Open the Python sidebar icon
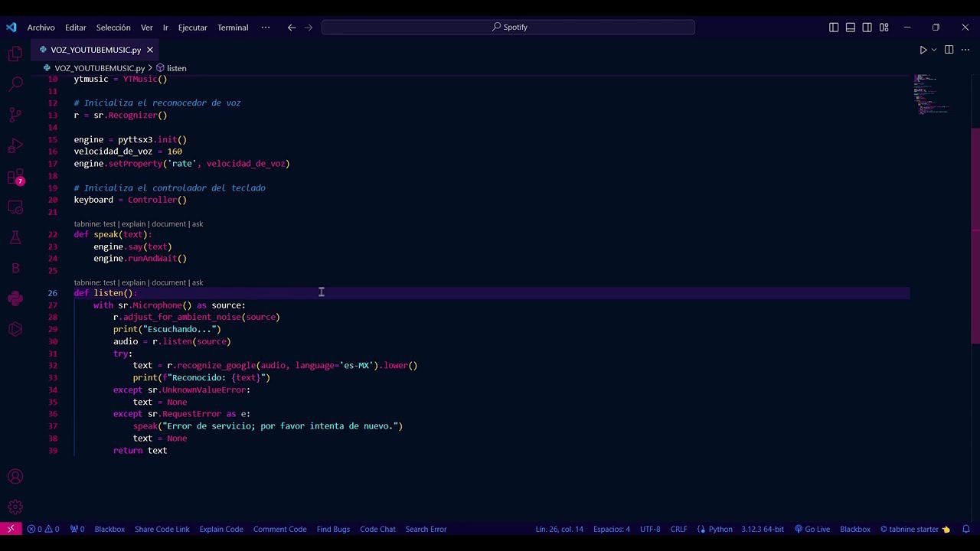980x551 pixels. [15, 298]
